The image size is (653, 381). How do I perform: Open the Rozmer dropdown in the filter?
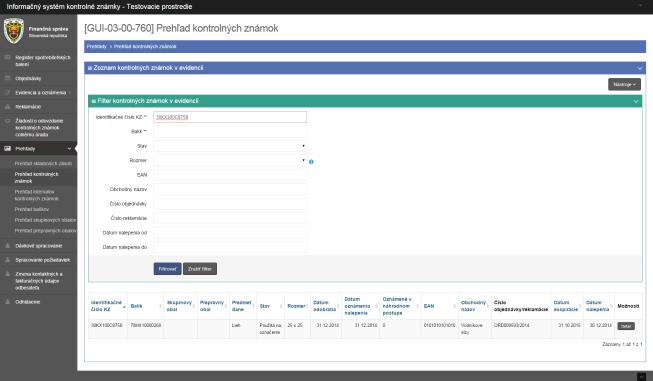(x=230, y=160)
